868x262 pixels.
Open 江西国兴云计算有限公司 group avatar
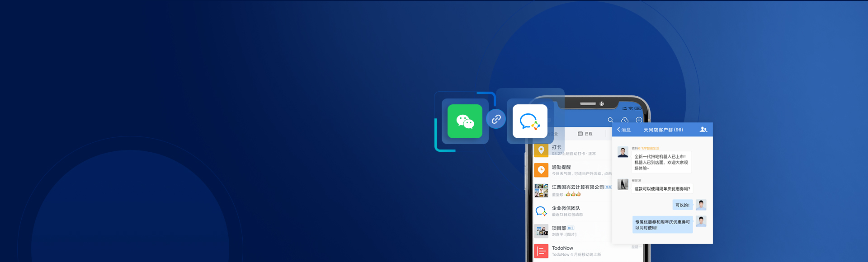click(541, 190)
